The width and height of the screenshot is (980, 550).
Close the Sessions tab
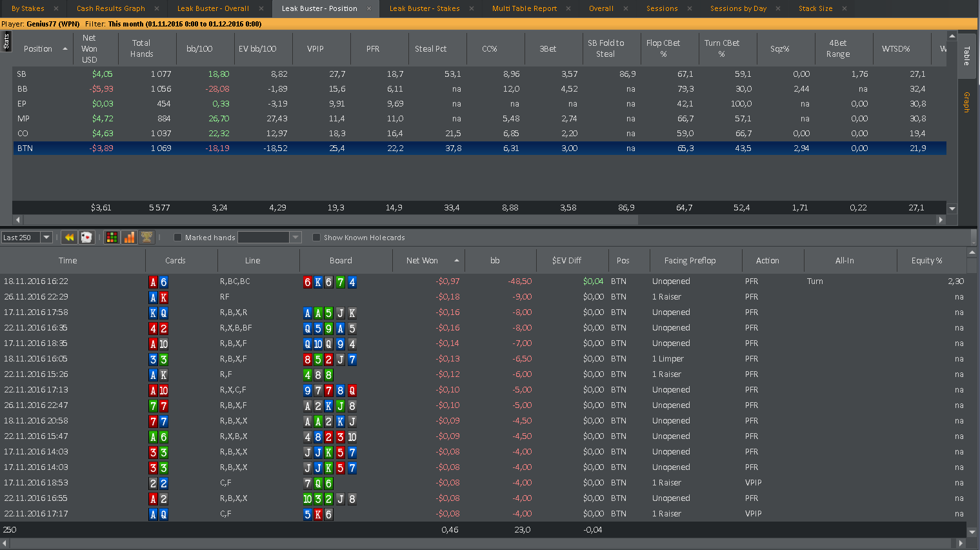[690, 8]
